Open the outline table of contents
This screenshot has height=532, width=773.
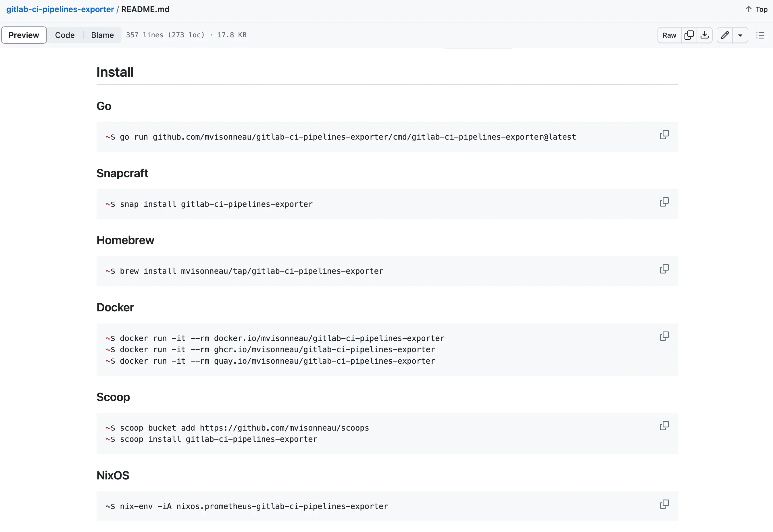tap(760, 35)
